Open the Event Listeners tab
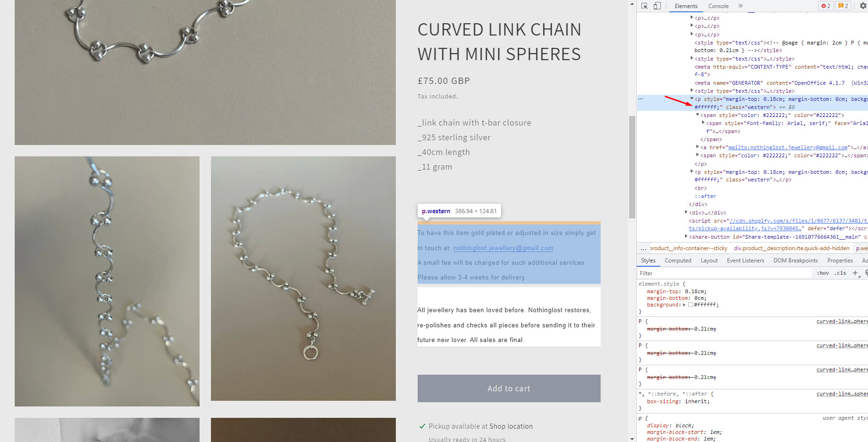 pos(745,261)
